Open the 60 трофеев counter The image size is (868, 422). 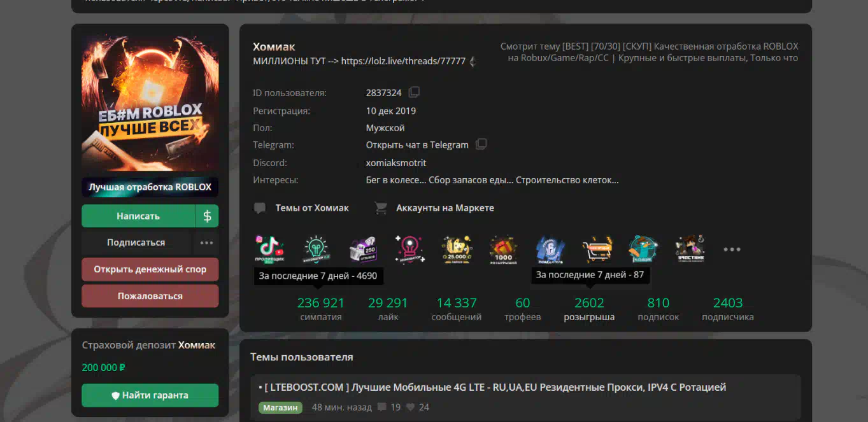tap(523, 309)
